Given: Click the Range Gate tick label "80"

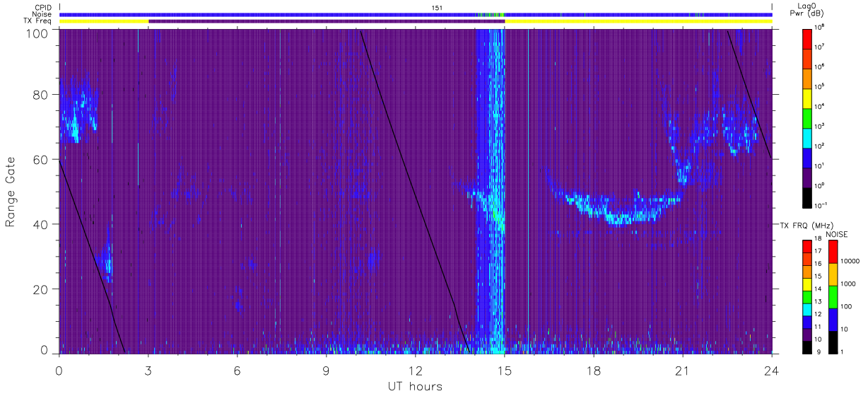Looking at the screenshot, I should point(40,94).
